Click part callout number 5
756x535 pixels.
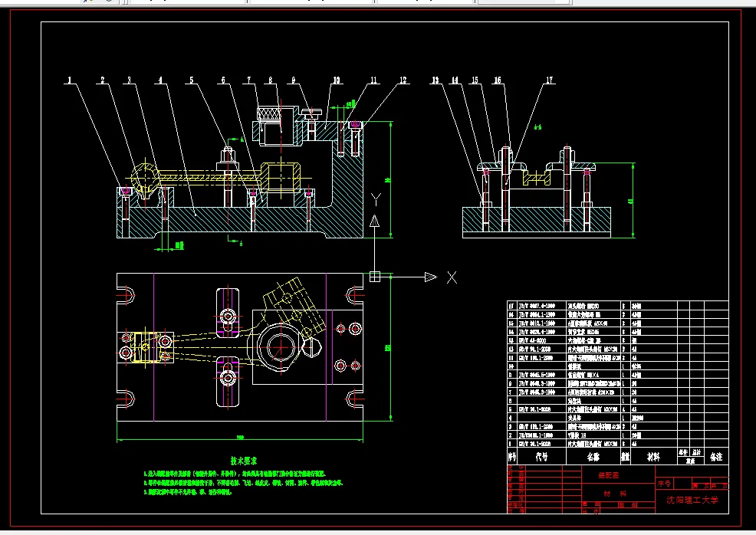192,80
